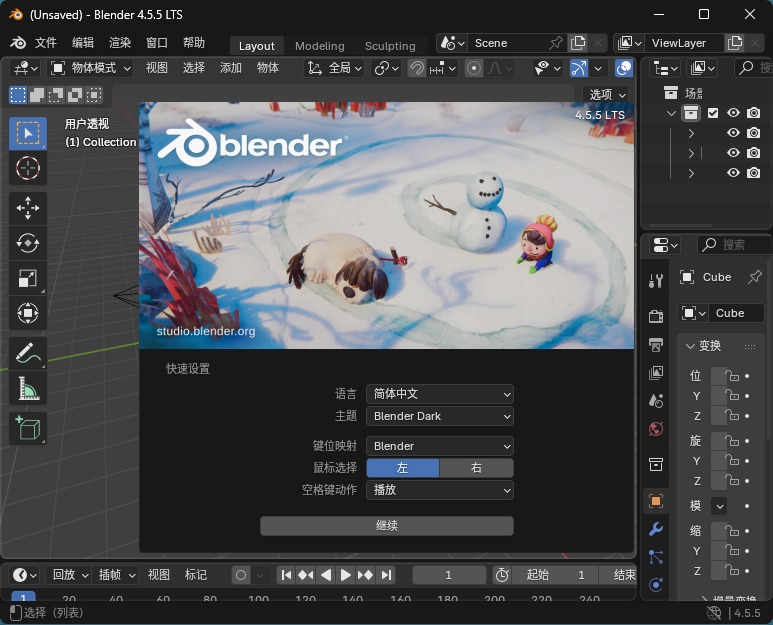This screenshot has width=773, height=625.
Task: Click the properties search field
Action: pos(734,245)
